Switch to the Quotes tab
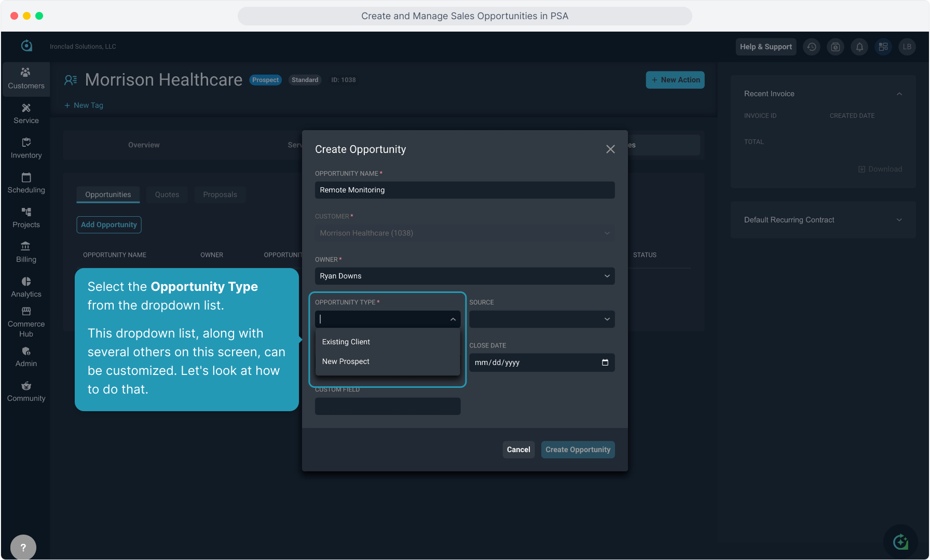 (x=167, y=194)
